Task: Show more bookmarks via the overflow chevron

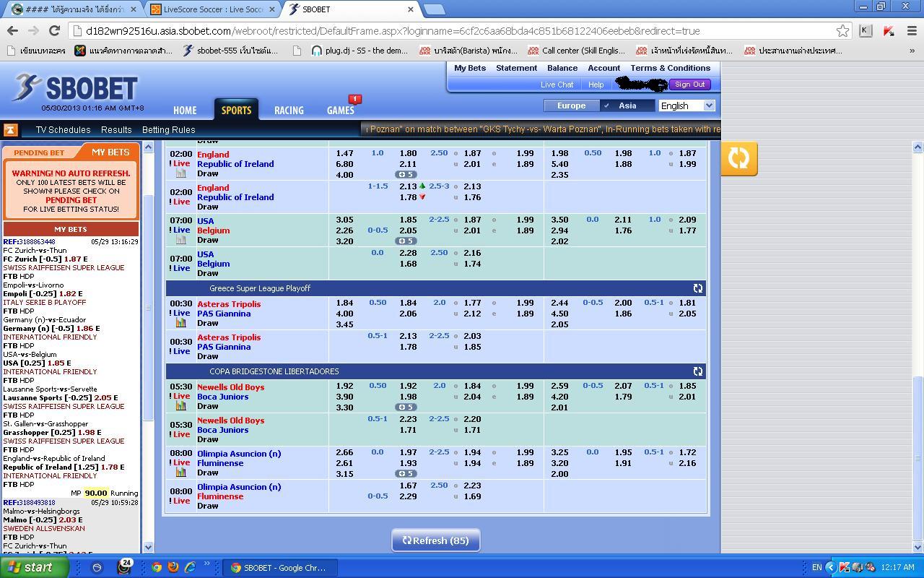Action: click(x=912, y=51)
